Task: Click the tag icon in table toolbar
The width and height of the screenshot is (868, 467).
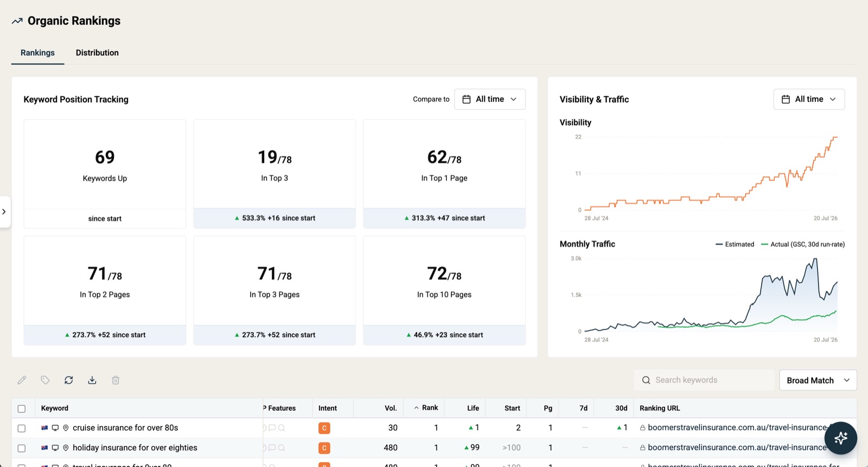Action: [45, 380]
